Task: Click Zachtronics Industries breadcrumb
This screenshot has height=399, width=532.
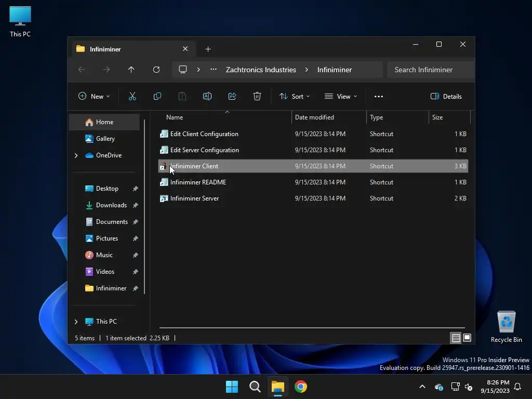Action: pyautogui.click(x=261, y=70)
